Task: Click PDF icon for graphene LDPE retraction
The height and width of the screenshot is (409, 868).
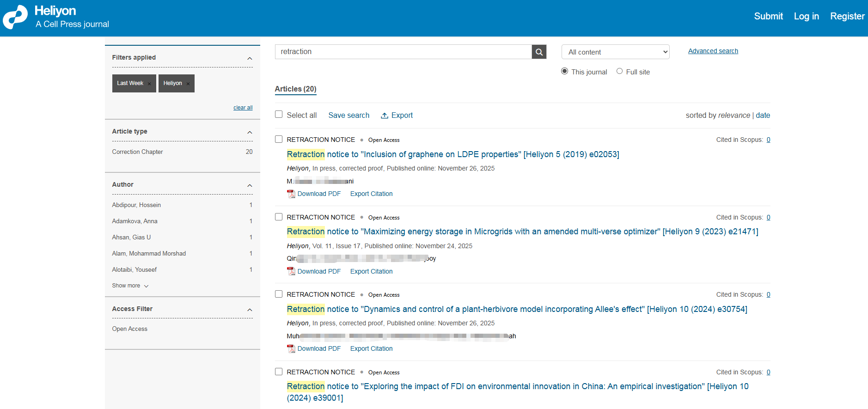Action: click(x=291, y=194)
